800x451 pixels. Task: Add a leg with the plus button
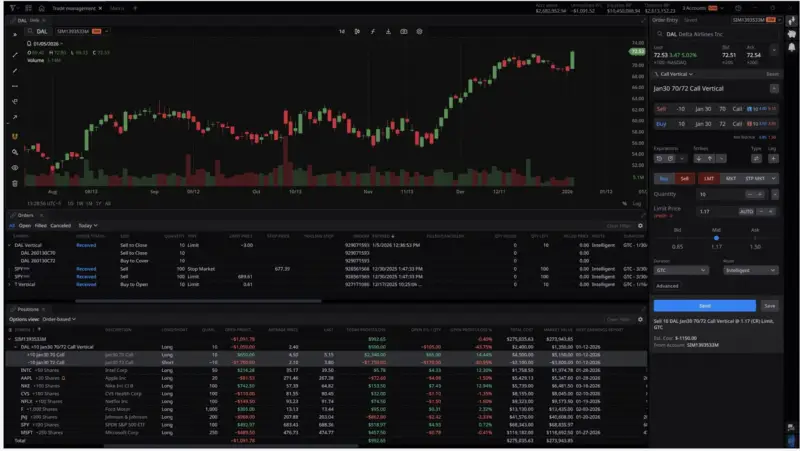(773, 159)
